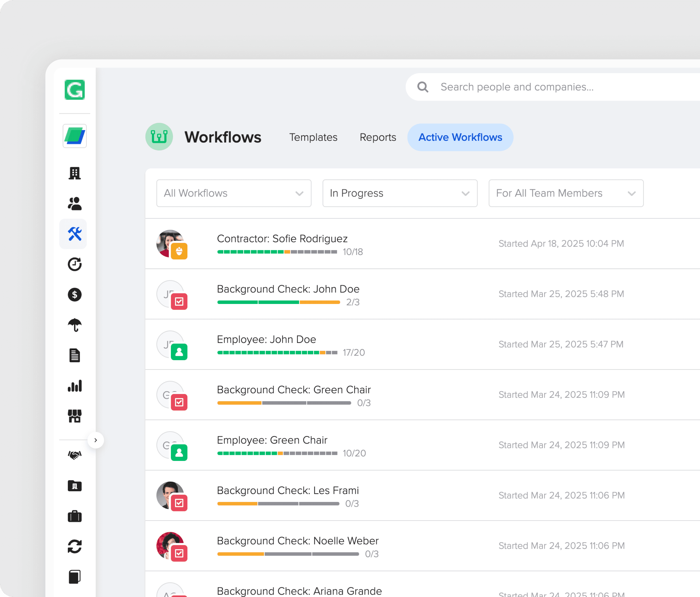The image size is (700, 597).
Task: Open Contractor: Sofie Rodriguez workflow
Action: (x=282, y=239)
